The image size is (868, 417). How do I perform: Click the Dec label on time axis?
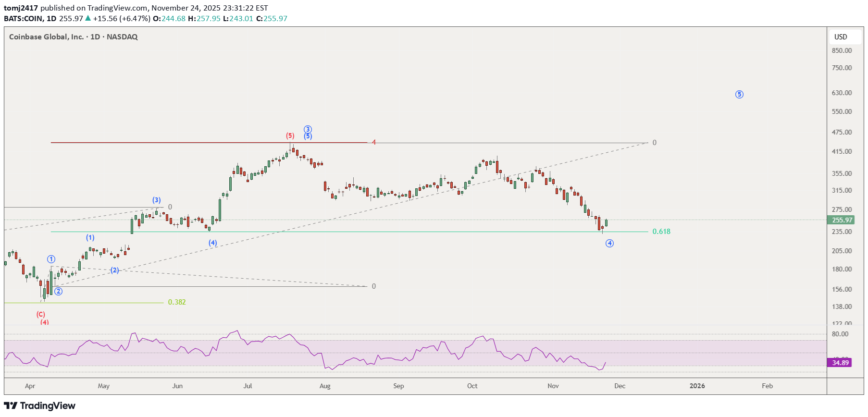point(620,386)
